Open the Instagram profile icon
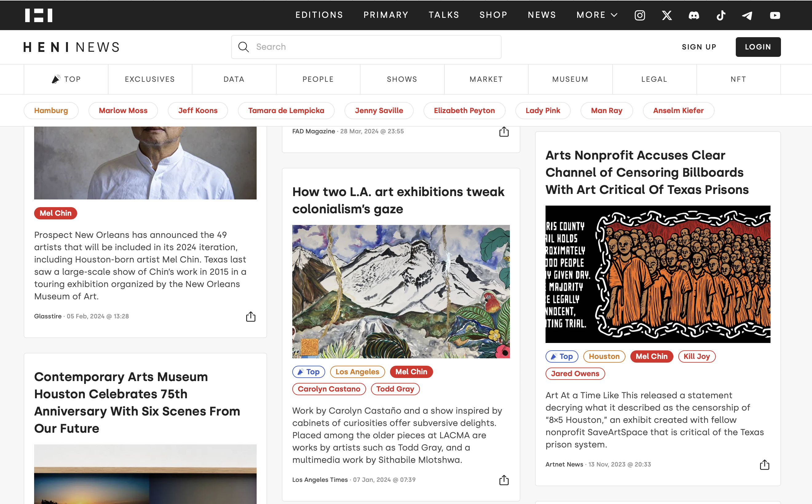This screenshot has height=504, width=812. [x=640, y=15]
